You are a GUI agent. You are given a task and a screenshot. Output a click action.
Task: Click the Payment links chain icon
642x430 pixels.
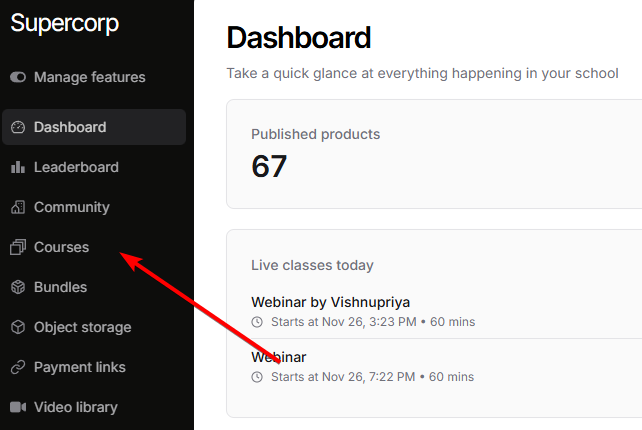17,367
